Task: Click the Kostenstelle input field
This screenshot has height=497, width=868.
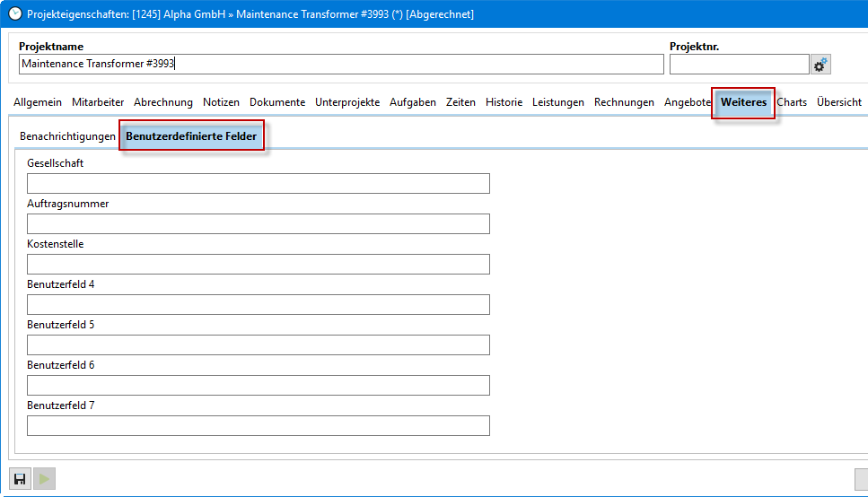Action: (259, 265)
